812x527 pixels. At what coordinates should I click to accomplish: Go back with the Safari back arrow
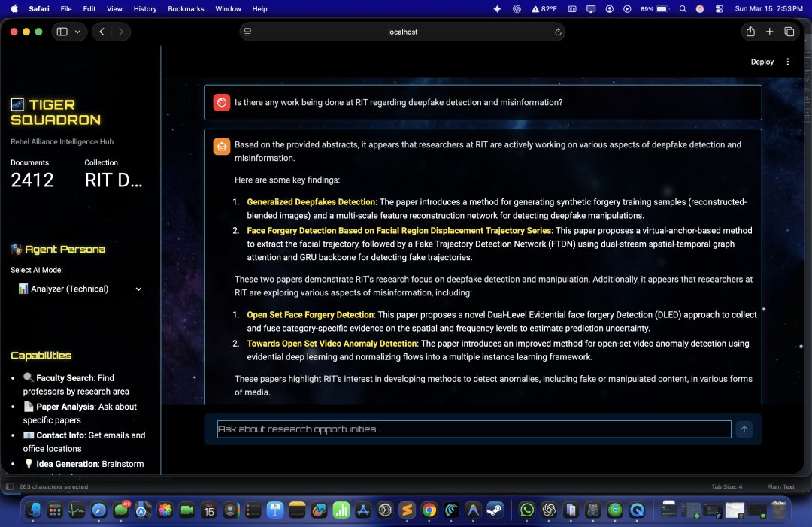pyautogui.click(x=102, y=32)
